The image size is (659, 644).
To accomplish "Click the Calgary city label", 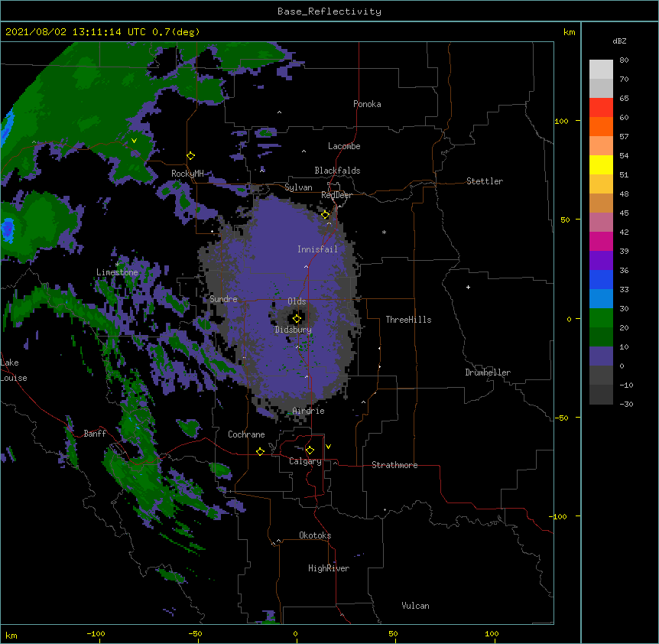I will click(x=305, y=461).
